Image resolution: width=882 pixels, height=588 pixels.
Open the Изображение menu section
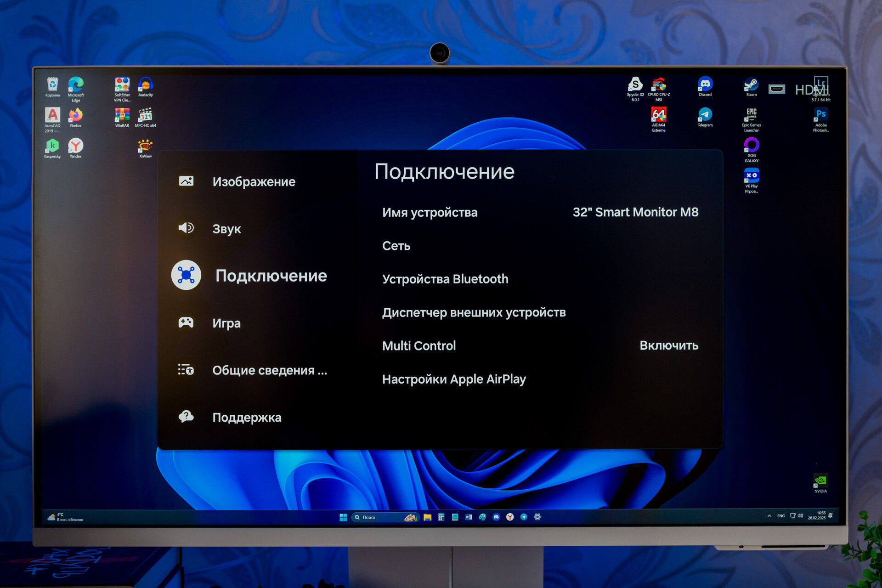point(254,181)
